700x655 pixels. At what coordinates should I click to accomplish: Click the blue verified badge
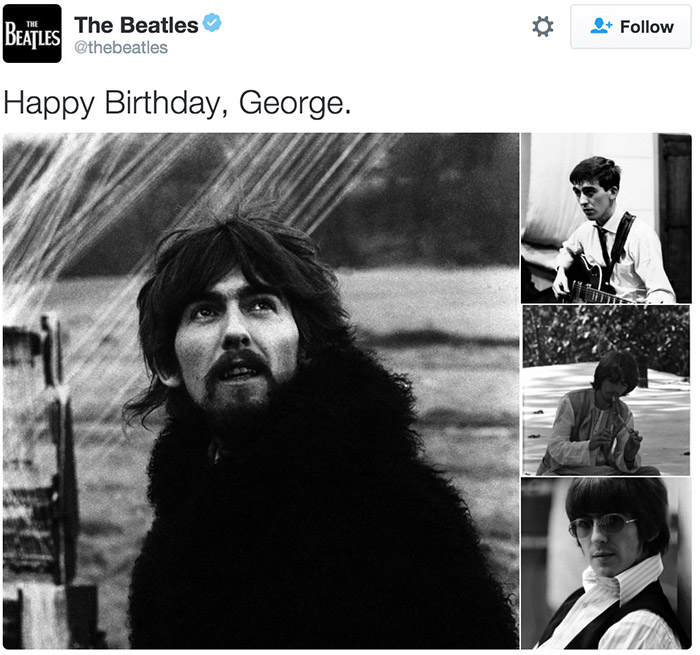(x=211, y=23)
